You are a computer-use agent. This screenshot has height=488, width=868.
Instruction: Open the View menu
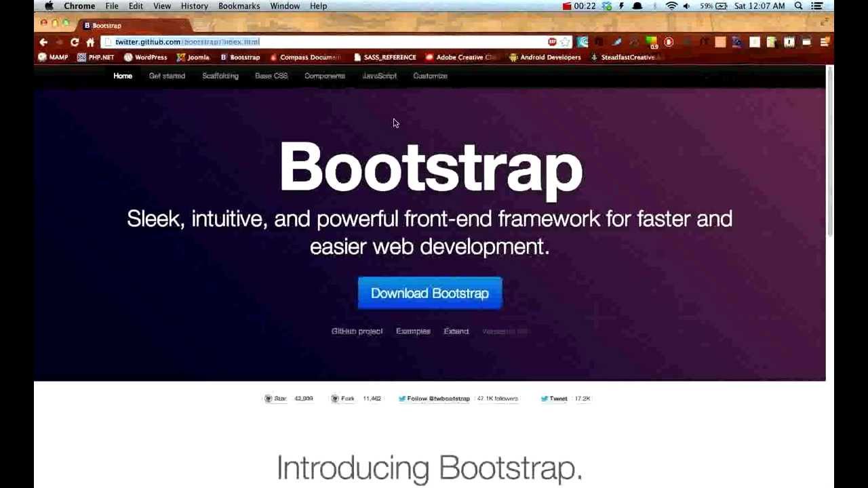[x=162, y=6]
